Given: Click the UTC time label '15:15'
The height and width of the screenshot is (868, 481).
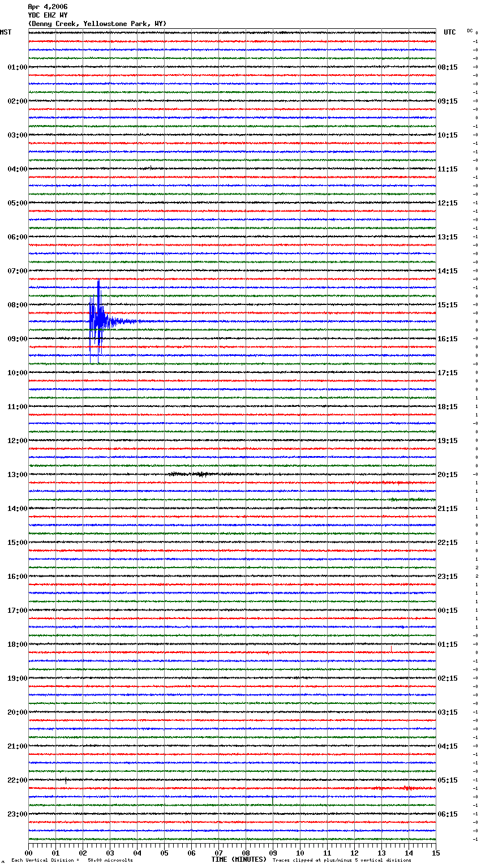Looking at the screenshot, I should (x=448, y=305).
